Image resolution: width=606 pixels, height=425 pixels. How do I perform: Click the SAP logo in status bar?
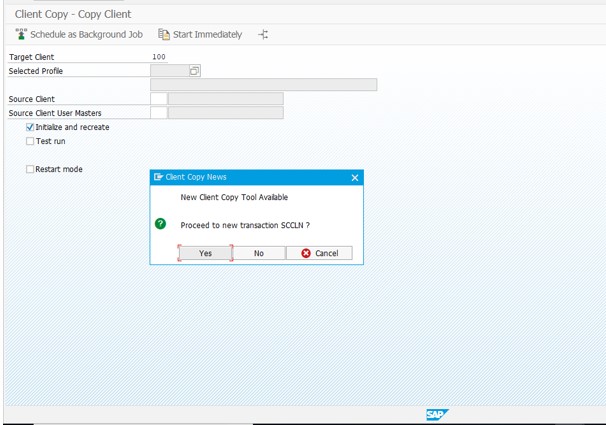[437, 415]
